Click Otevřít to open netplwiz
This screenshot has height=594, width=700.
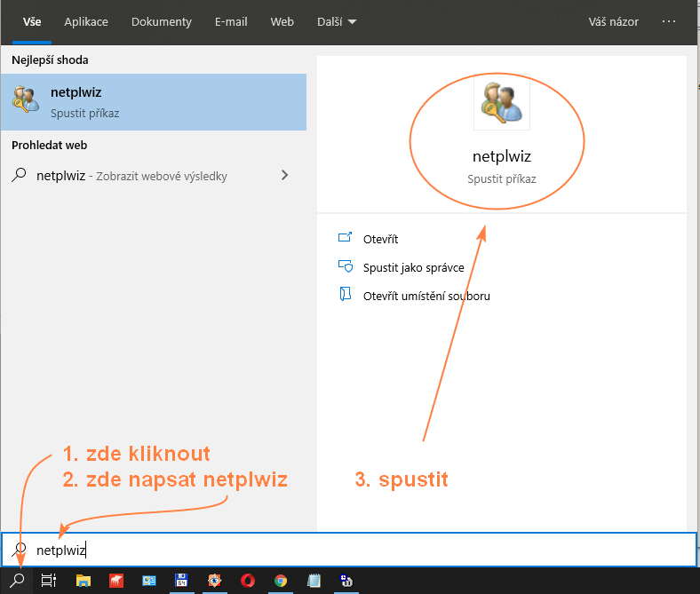click(x=380, y=239)
